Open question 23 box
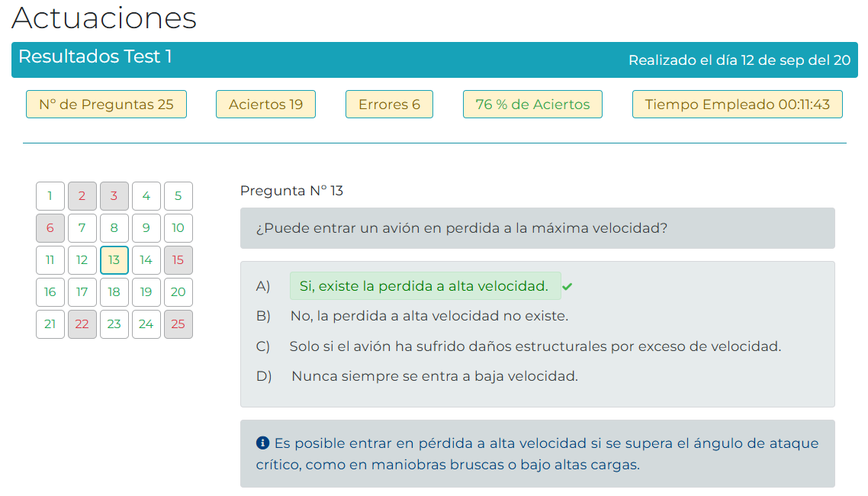Image resolution: width=868 pixels, height=496 pixels. tap(114, 324)
